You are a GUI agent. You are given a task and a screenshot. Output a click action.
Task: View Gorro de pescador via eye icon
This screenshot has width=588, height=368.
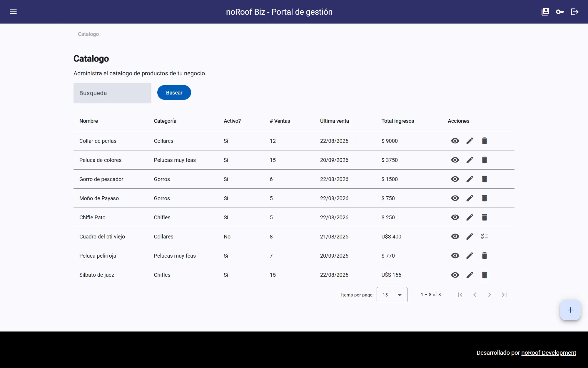(455, 179)
